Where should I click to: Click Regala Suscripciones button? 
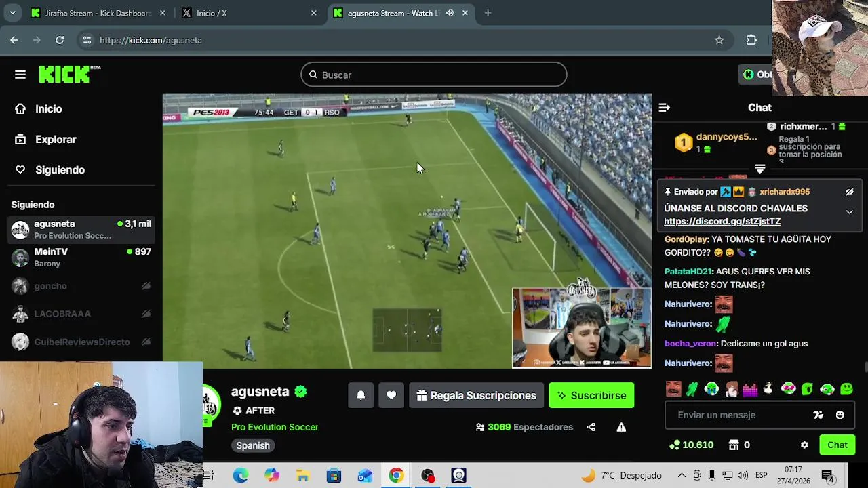pyautogui.click(x=476, y=395)
